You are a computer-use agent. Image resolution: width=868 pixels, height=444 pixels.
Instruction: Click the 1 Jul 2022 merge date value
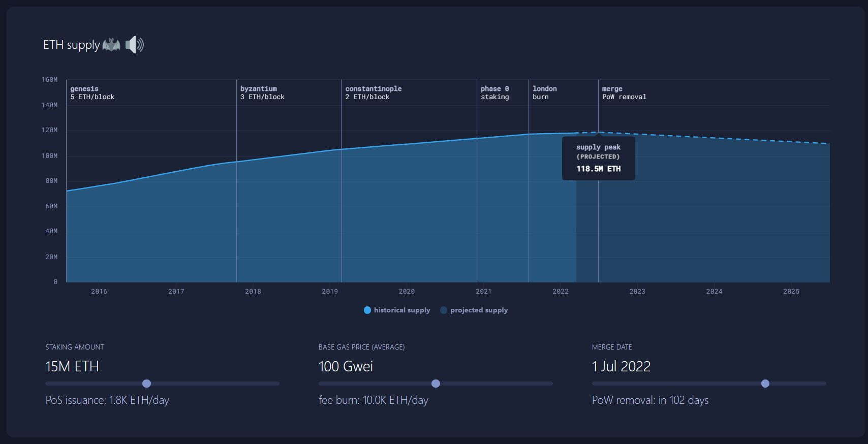(621, 366)
